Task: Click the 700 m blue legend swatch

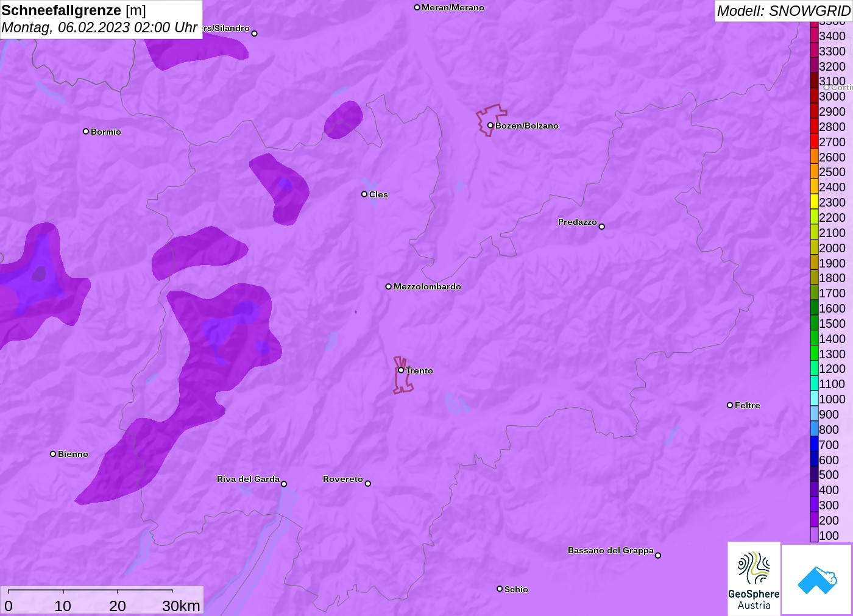Action: [x=814, y=444]
